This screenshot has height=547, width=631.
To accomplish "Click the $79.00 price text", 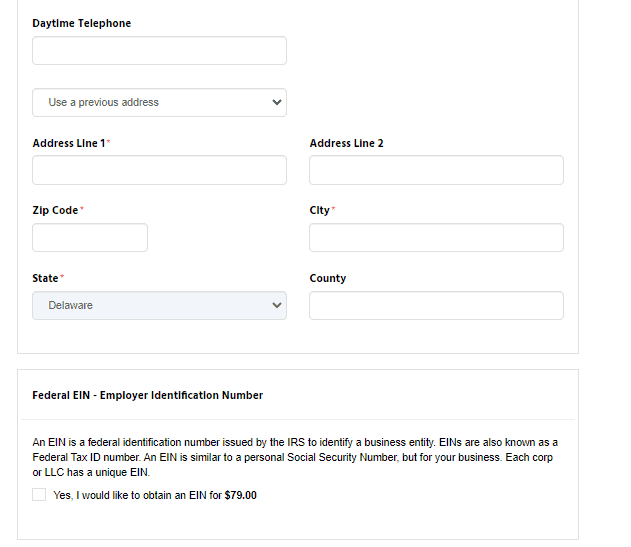I will 241,495.
